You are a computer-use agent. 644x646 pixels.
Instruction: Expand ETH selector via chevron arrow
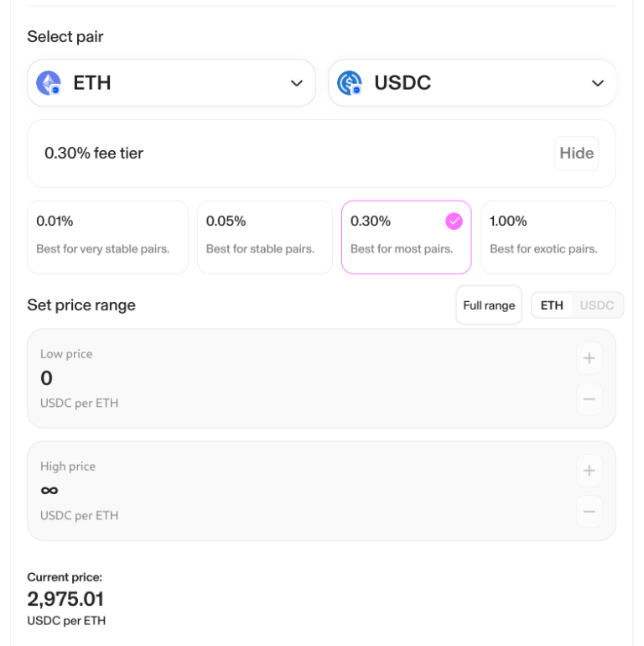[x=296, y=83]
